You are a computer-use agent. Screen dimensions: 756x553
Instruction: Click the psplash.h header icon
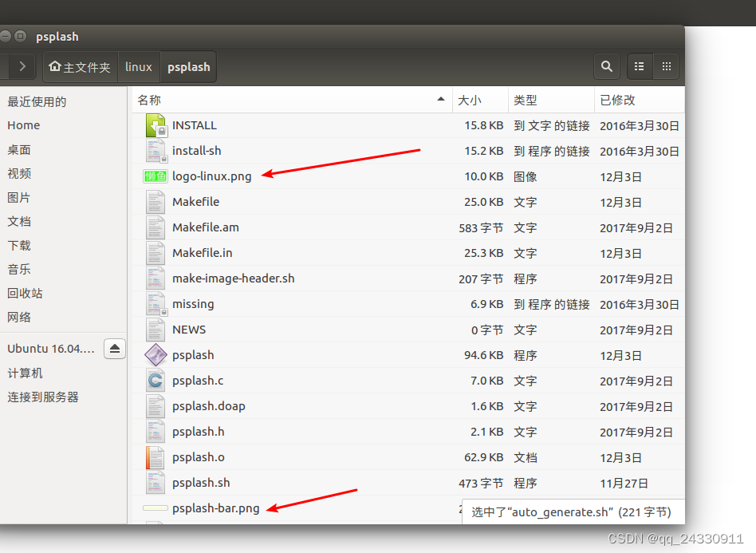[x=156, y=432]
